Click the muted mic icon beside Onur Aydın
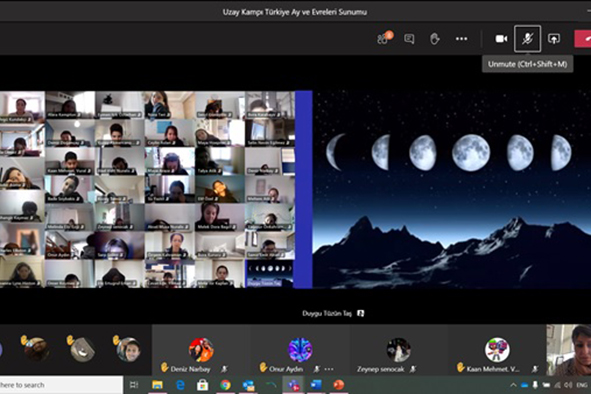Viewport: 591px width, 394px height. point(317,369)
